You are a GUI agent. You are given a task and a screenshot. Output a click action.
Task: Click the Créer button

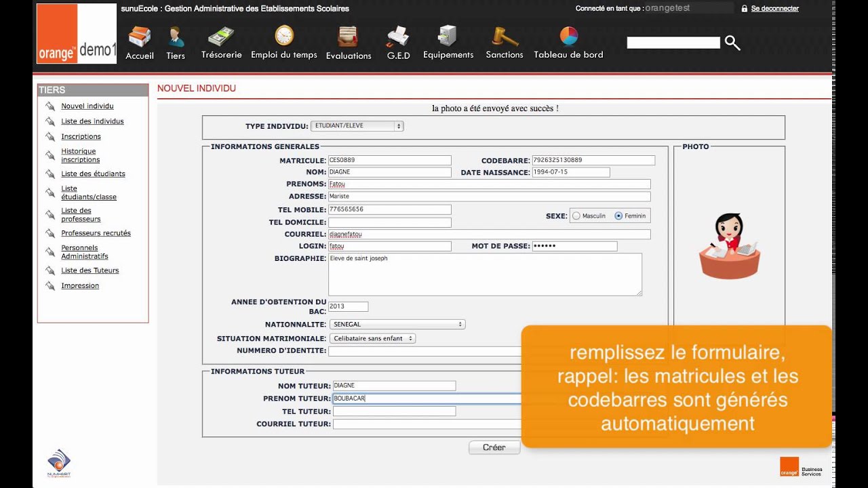point(494,447)
